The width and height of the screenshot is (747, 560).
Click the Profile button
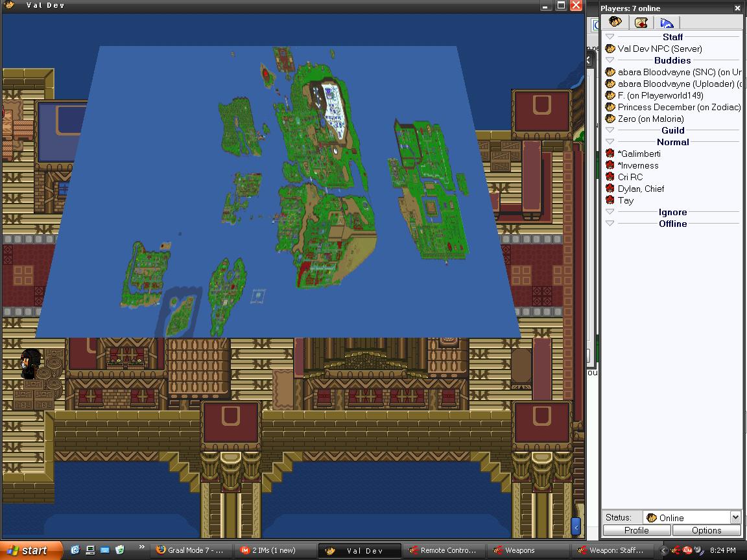click(x=636, y=530)
